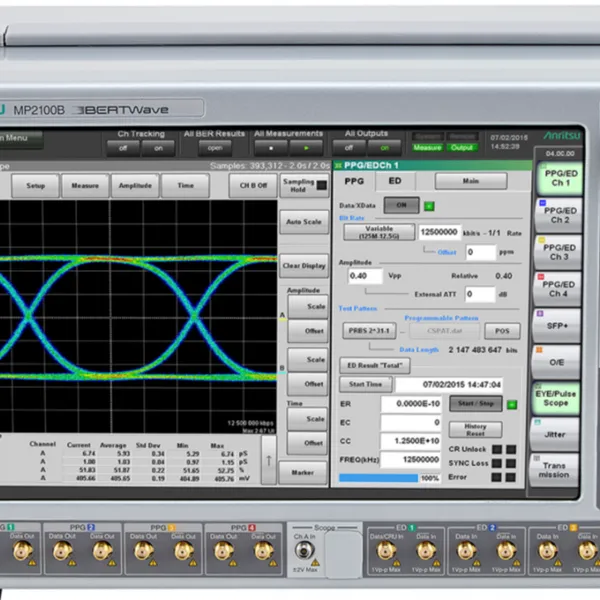Screen dimensions: 600x600
Task: Open the Variable bit rate selector
Action: [x=379, y=232]
